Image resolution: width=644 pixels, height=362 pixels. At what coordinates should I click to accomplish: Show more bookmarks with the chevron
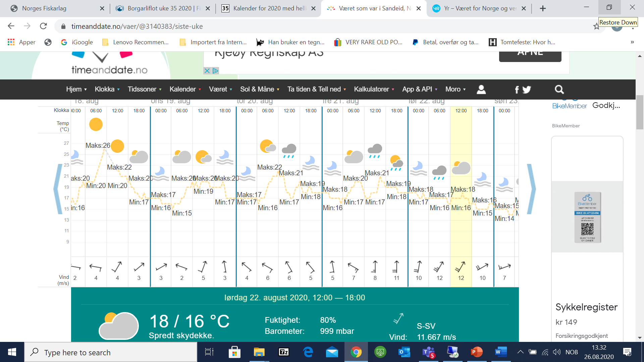(x=632, y=42)
